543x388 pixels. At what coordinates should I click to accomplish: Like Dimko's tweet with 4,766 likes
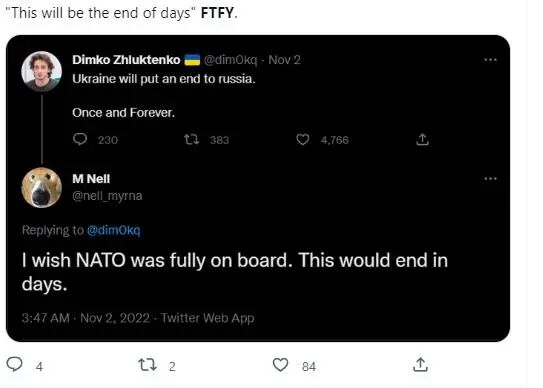point(303,140)
